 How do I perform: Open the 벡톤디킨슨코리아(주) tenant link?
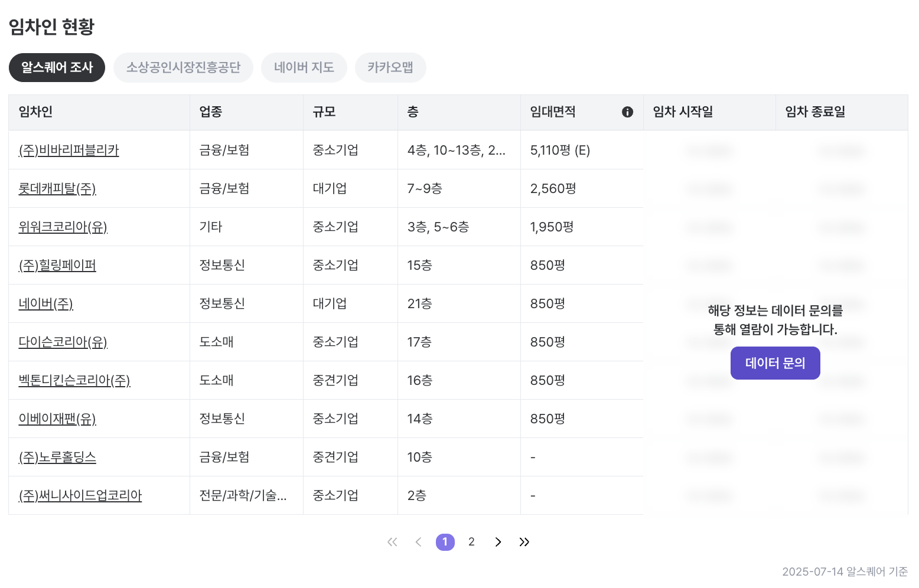point(74,381)
